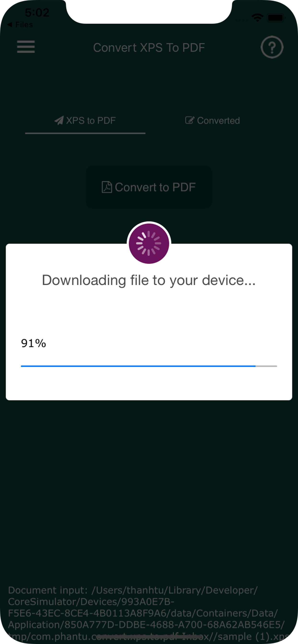Tap the Wi-Fi status icon
The height and width of the screenshot is (644, 298).
click(257, 18)
